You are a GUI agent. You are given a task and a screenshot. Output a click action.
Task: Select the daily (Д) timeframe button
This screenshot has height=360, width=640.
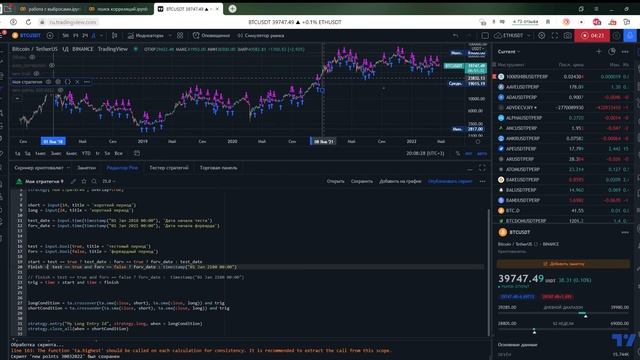[93, 36]
